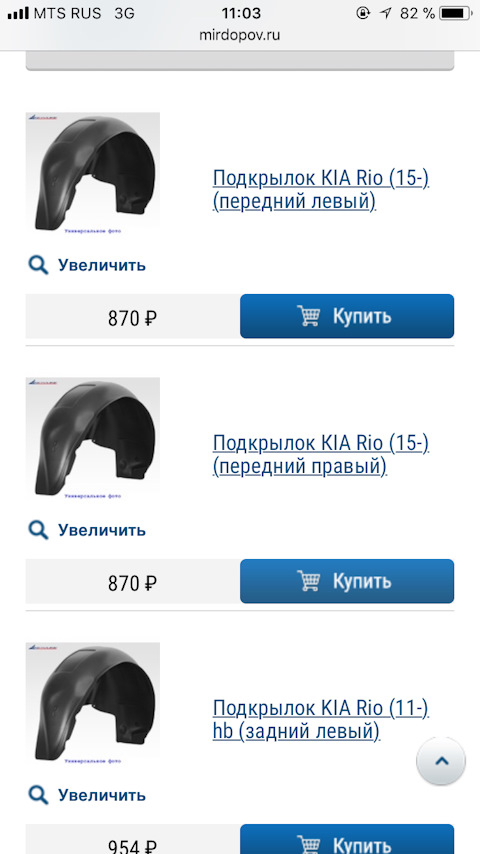Tap the battery indicator in status bar
480x854 pixels.
(x=457, y=13)
